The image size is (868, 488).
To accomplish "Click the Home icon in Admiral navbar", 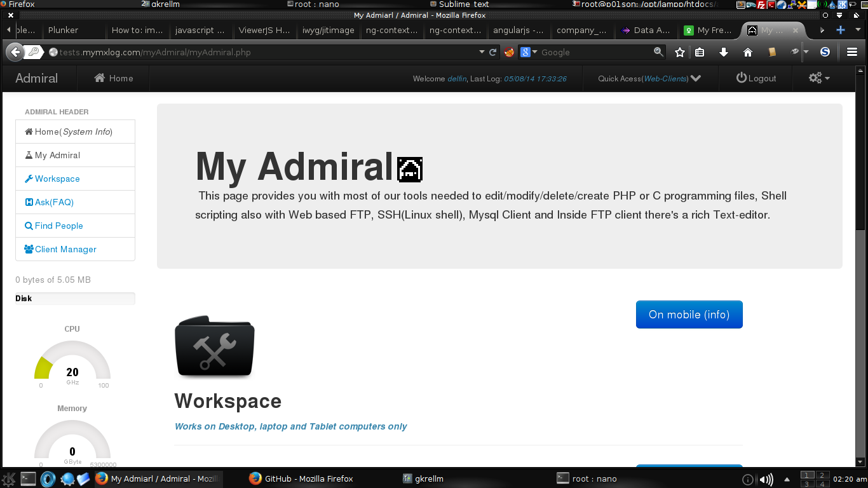I will 100,78.
